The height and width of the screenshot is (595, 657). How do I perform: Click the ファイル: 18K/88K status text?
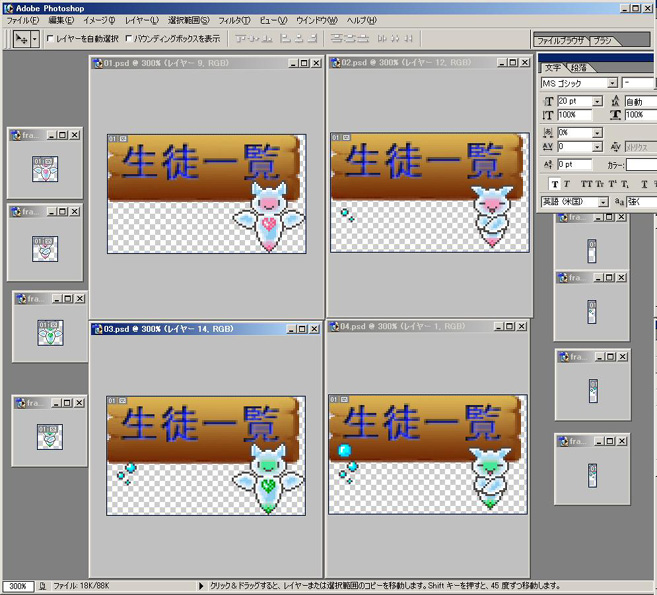[x=81, y=586]
